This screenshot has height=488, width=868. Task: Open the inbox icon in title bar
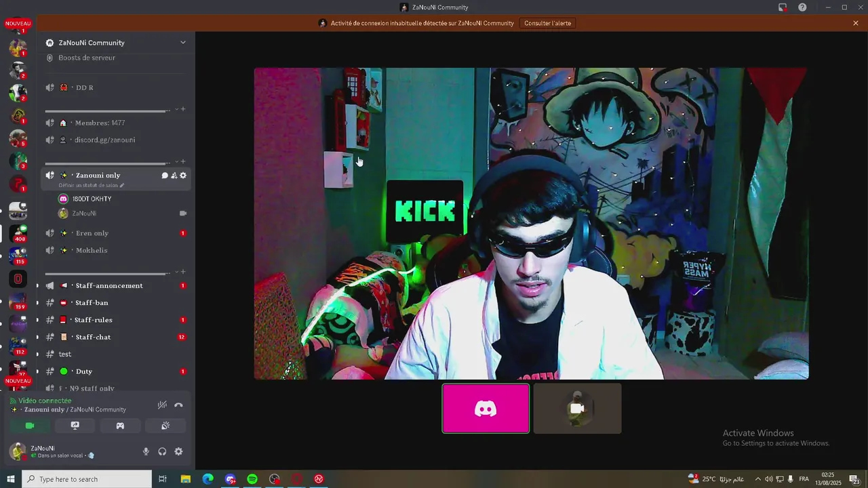click(x=783, y=7)
